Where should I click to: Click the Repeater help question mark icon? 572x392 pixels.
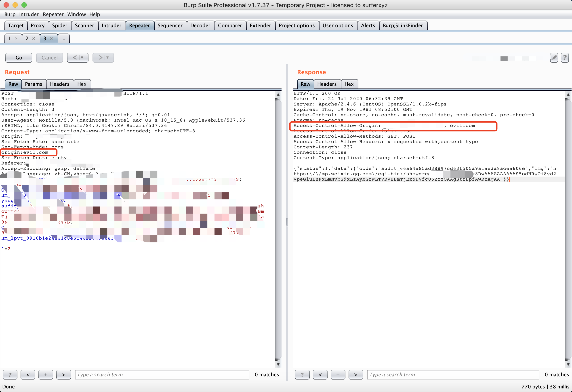click(x=565, y=58)
